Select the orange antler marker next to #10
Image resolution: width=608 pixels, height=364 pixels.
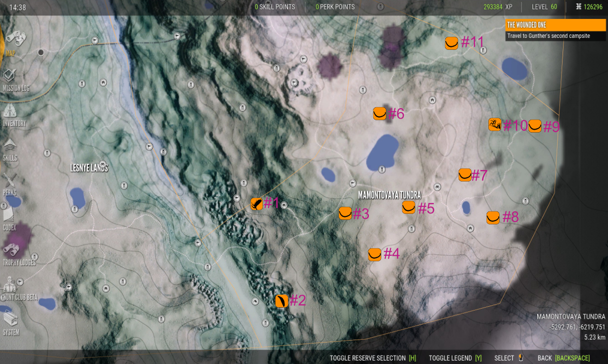click(x=495, y=124)
